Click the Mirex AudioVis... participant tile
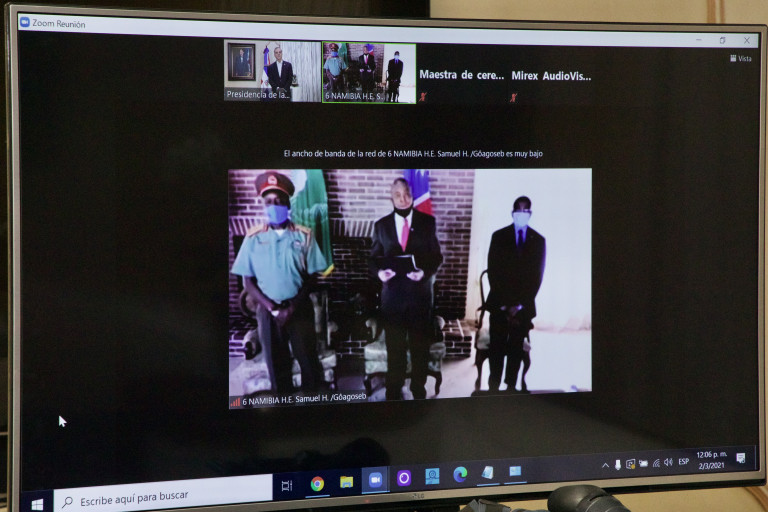The image size is (768, 512). point(551,76)
